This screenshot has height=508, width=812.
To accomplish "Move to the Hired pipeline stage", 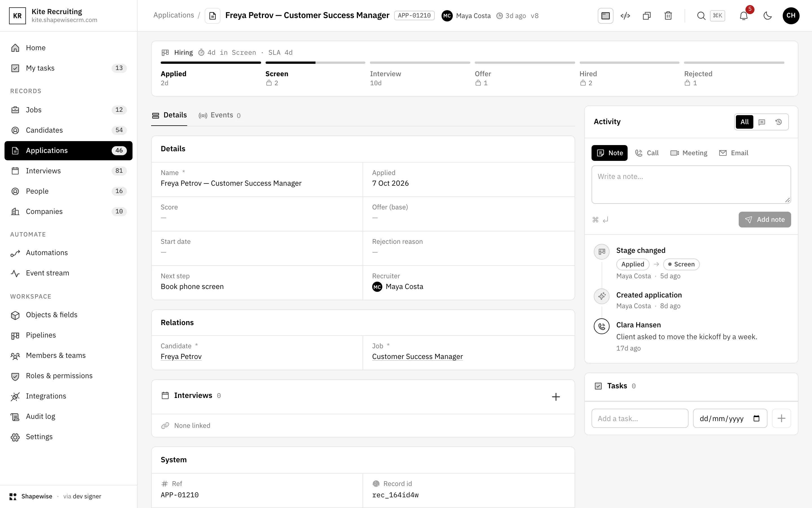I will pos(629,75).
